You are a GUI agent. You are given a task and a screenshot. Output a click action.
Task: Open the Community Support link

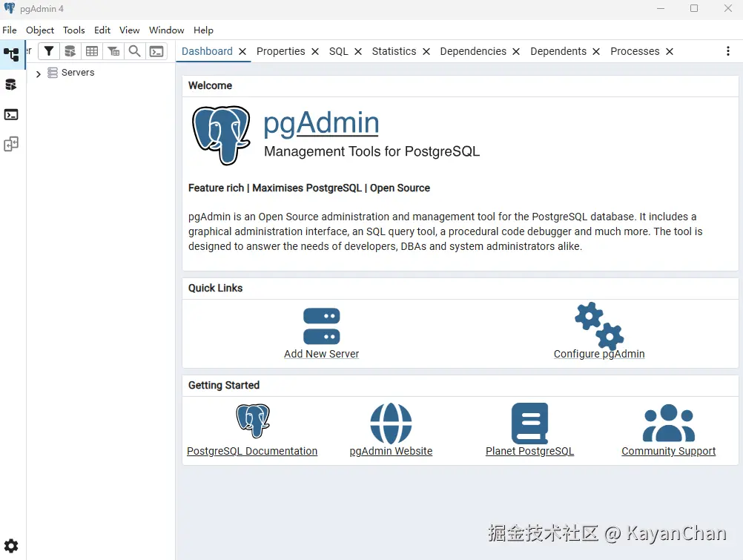tap(669, 451)
